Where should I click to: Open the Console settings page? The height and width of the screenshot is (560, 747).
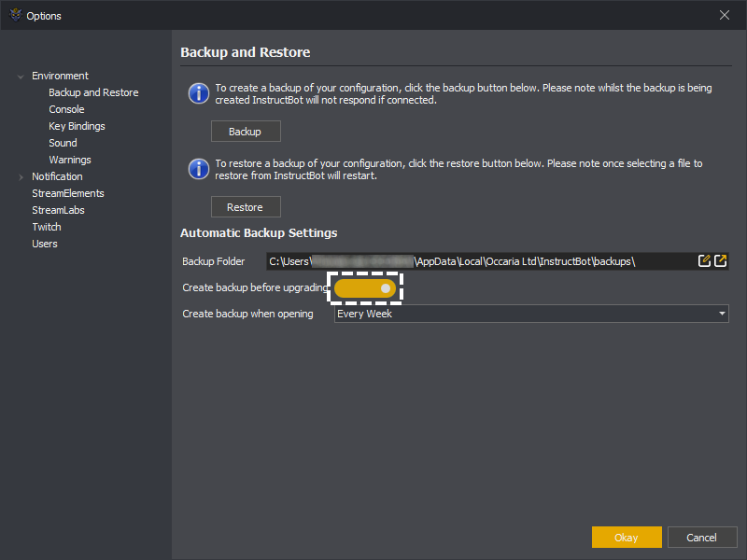[x=66, y=109]
